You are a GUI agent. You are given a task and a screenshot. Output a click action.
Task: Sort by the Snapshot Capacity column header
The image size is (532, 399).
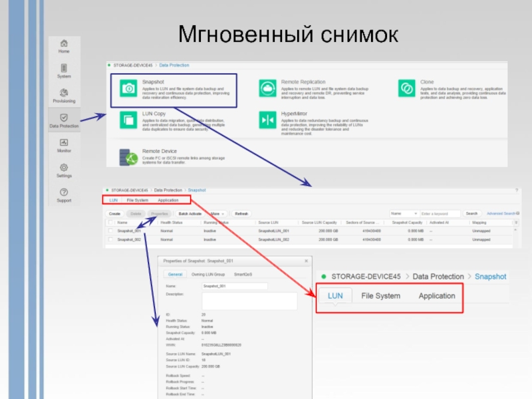coord(407,223)
